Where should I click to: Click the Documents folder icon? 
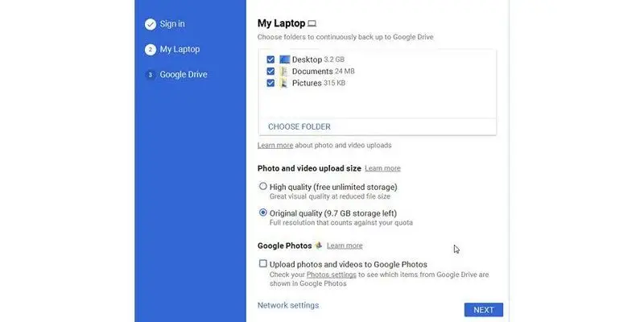point(283,72)
